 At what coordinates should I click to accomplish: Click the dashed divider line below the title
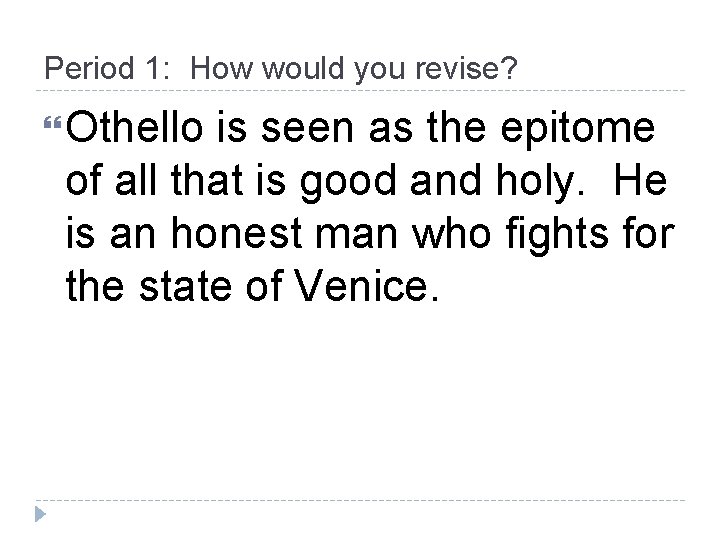pyautogui.click(x=360, y=91)
